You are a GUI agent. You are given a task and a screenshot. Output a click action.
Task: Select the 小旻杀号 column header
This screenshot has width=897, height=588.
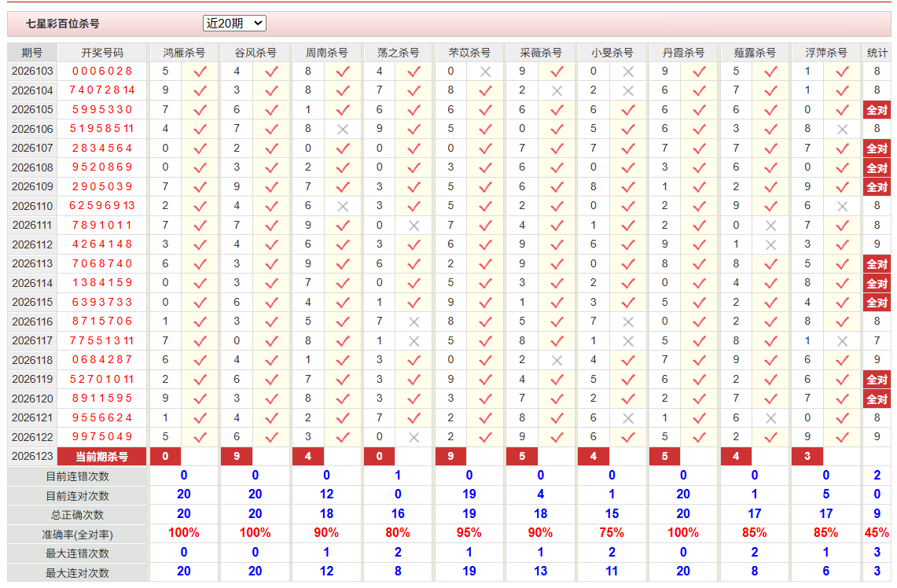(612, 53)
